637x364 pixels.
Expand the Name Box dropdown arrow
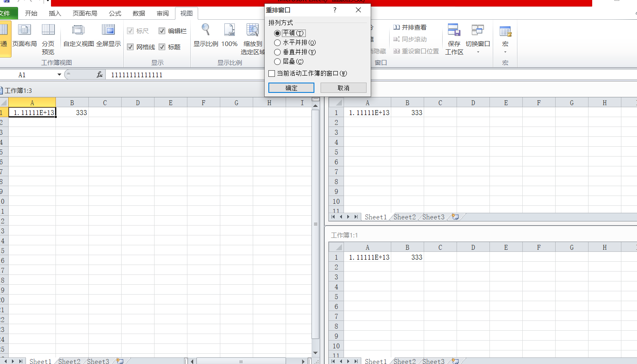point(59,75)
